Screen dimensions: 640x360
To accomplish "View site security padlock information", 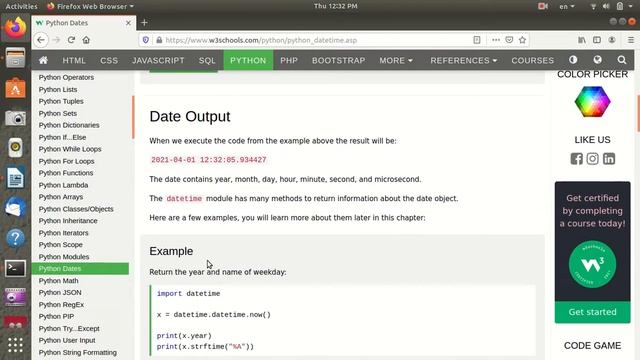I will pyautogui.click(x=159, y=40).
